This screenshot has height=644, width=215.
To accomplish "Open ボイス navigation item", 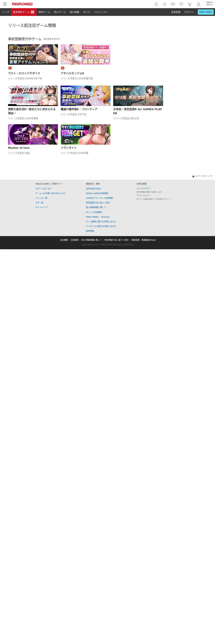I will pos(87,12).
